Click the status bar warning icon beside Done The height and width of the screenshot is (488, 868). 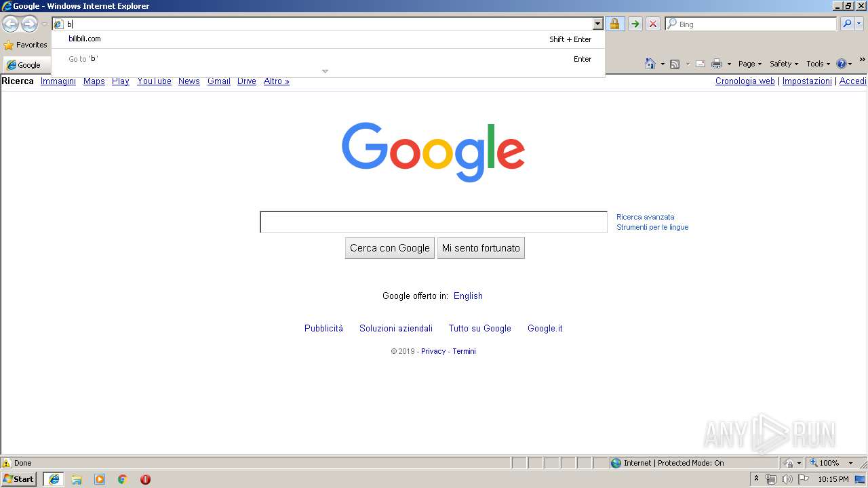pyautogui.click(x=7, y=464)
